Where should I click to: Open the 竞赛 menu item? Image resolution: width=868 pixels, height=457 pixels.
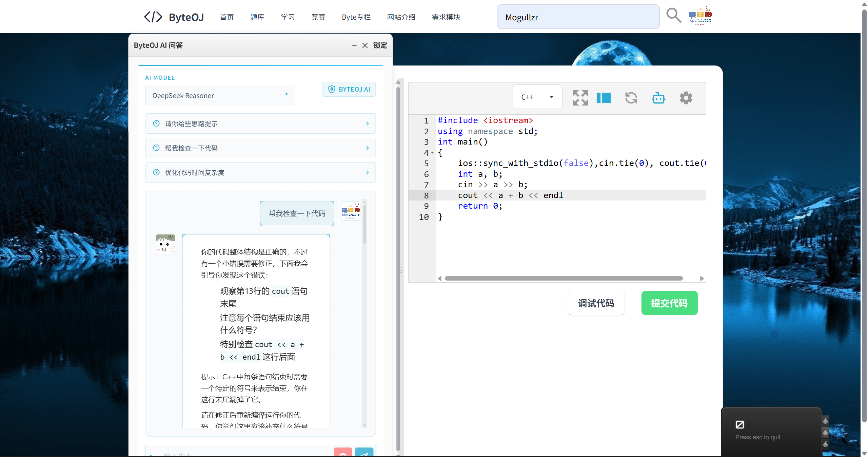[x=318, y=17]
